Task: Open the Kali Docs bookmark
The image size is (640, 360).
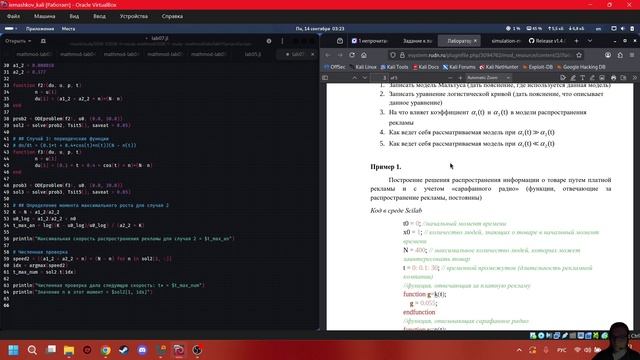Action: point(426,67)
